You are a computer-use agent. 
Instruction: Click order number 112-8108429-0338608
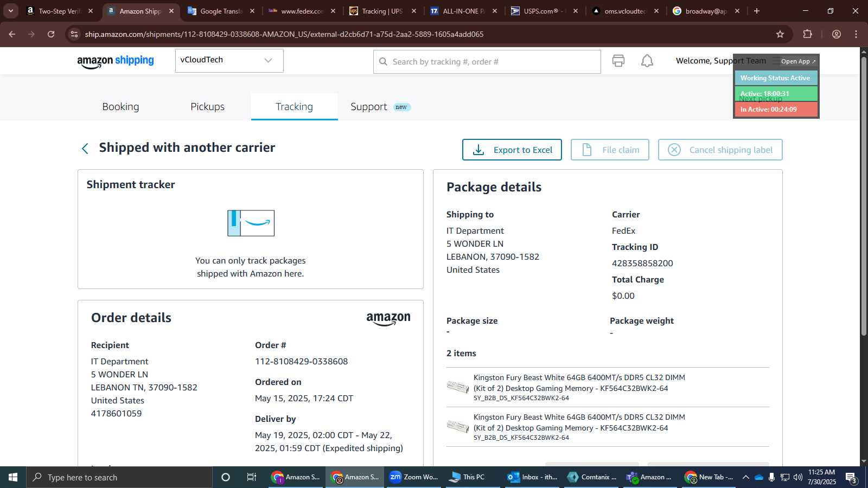click(x=301, y=361)
